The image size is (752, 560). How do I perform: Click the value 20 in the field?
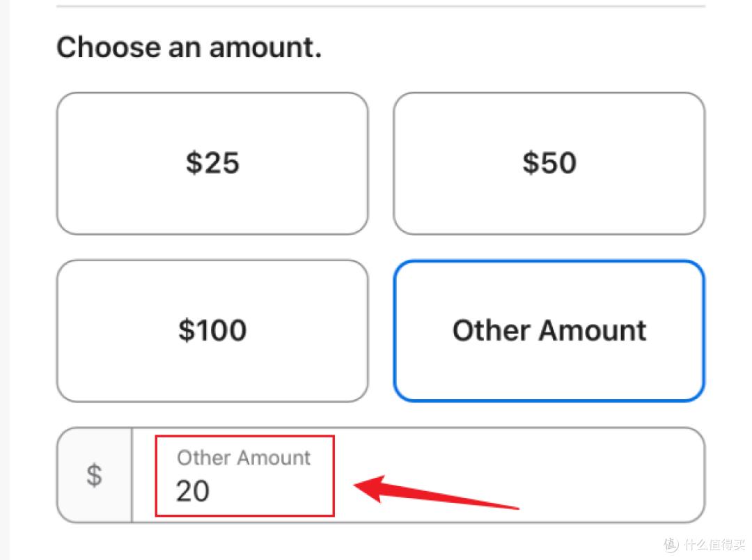pyautogui.click(x=192, y=491)
